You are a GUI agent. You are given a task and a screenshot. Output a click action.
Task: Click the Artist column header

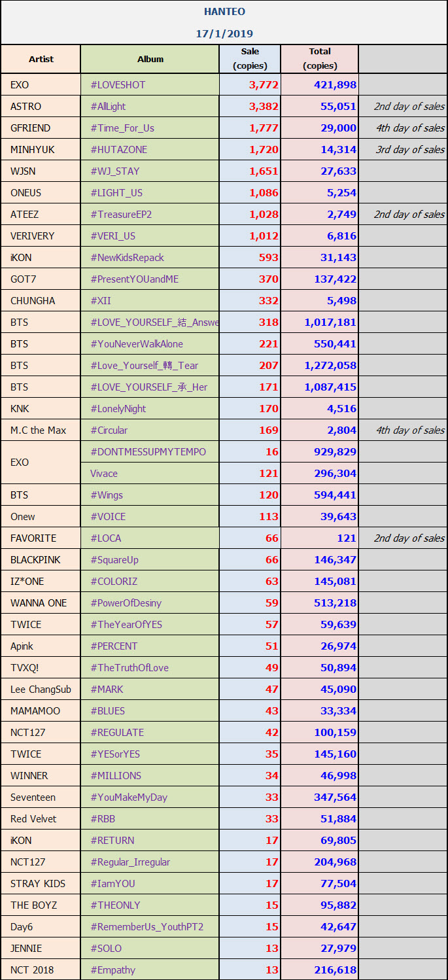[x=41, y=60]
